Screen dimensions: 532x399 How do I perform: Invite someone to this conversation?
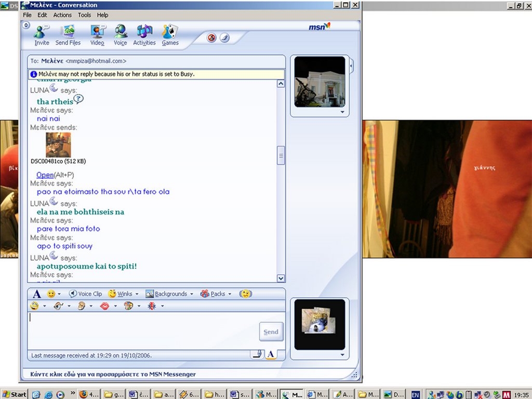coord(42,35)
